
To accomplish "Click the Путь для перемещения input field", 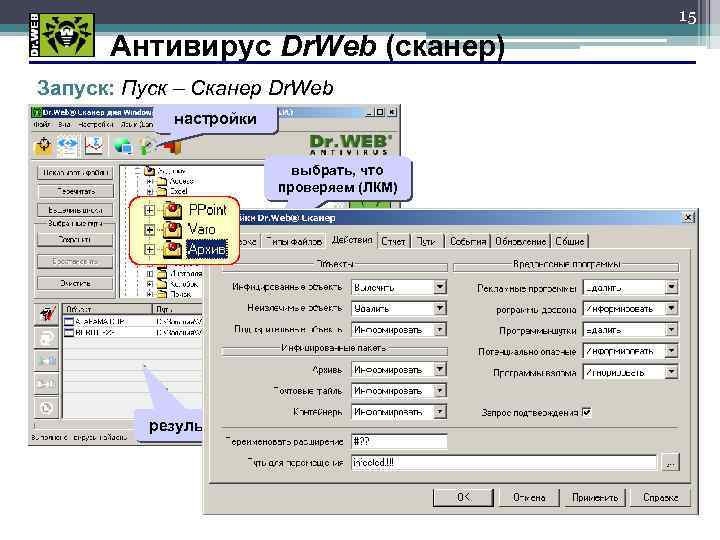I will click(504, 462).
